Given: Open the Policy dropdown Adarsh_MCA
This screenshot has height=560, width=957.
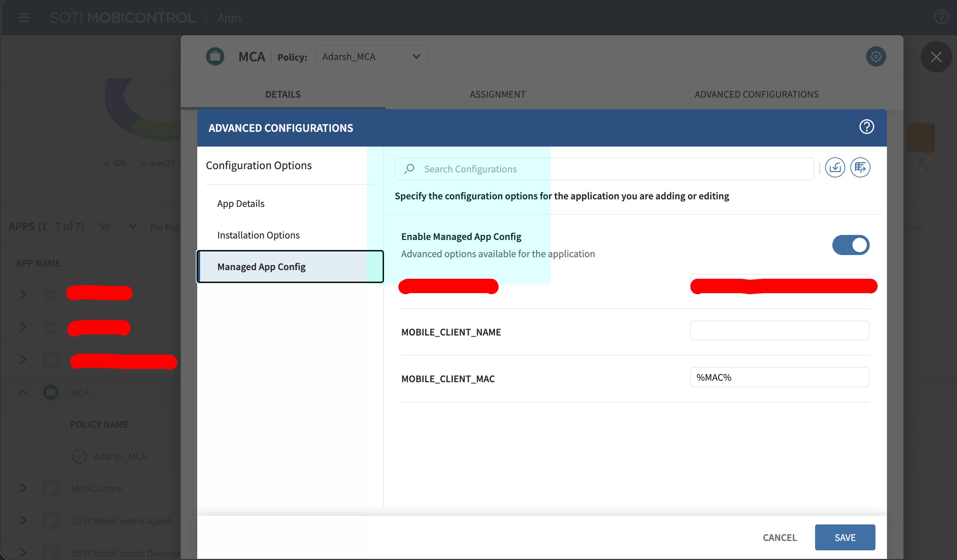Looking at the screenshot, I should [x=372, y=56].
